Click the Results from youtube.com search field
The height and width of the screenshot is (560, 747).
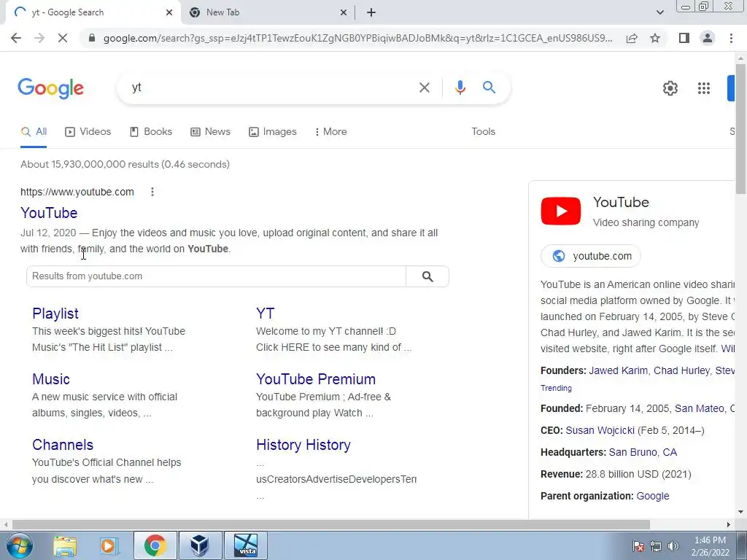click(216, 276)
